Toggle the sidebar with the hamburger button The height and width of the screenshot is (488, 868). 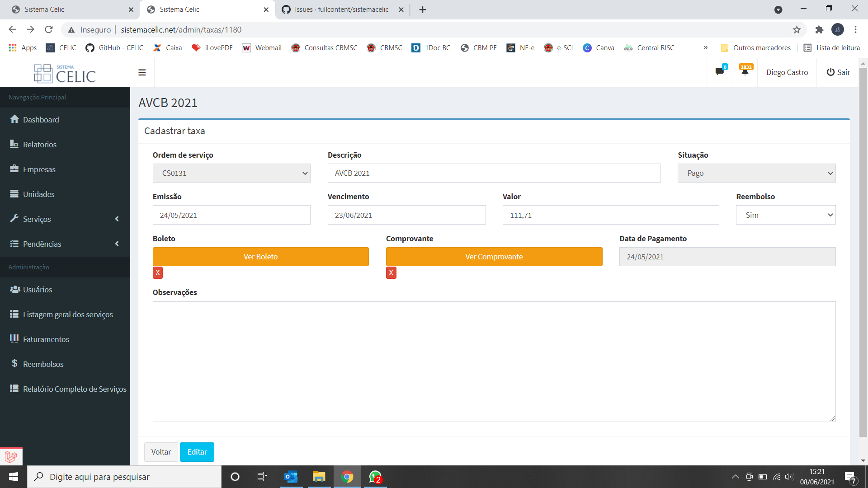coord(142,72)
